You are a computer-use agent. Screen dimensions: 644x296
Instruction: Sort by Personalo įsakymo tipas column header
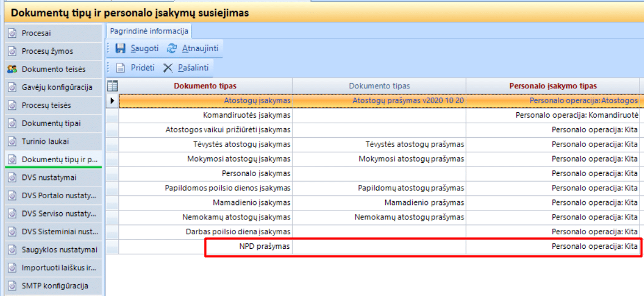pyautogui.click(x=553, y=86)
